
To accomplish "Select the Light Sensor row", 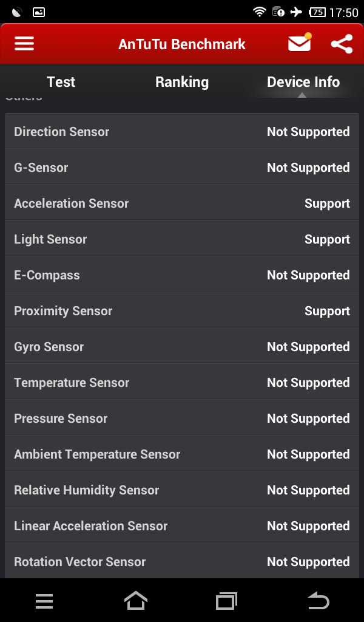I will click(x=182, y=239).
